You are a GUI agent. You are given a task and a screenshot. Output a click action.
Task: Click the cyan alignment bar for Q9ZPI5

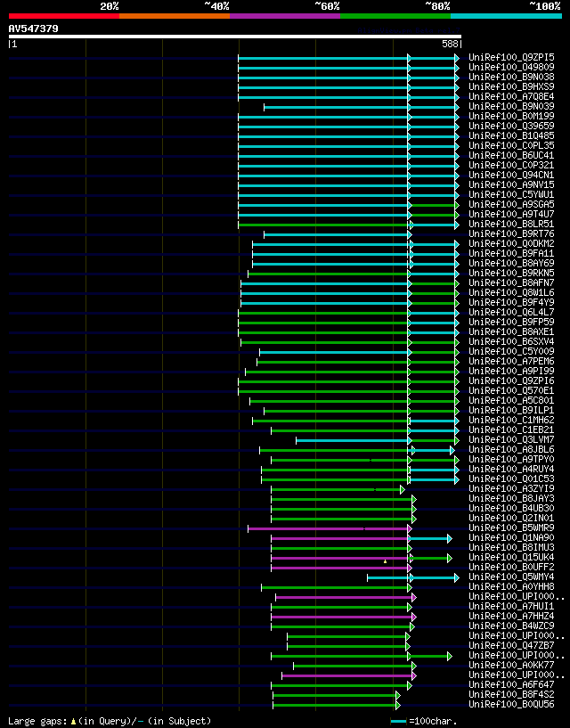click(x=348, y=58)
